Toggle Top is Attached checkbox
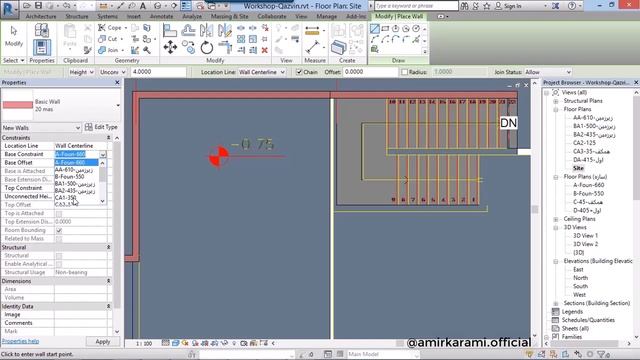The height and width of the screenshot is (360, 640). tap(59, 213)
